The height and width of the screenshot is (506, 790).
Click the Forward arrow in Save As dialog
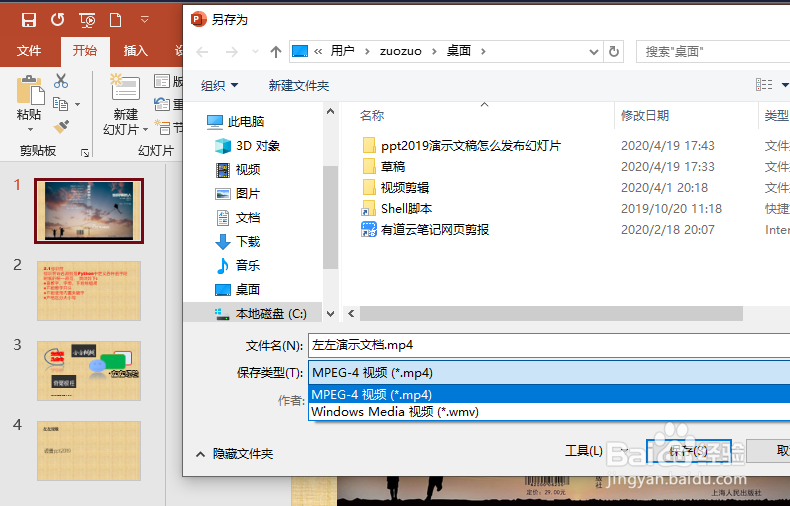point(232,51)
